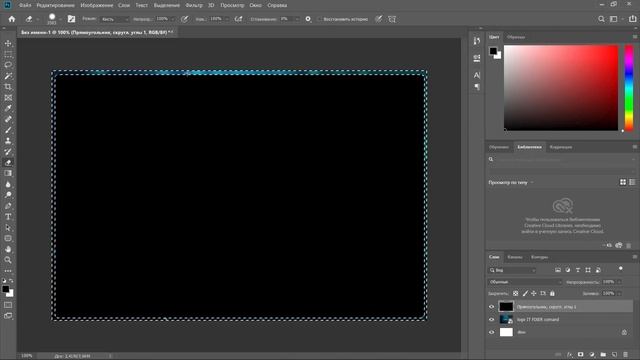Select the Healing Brush tool
The image size is (640, 360).
[8, 119]
